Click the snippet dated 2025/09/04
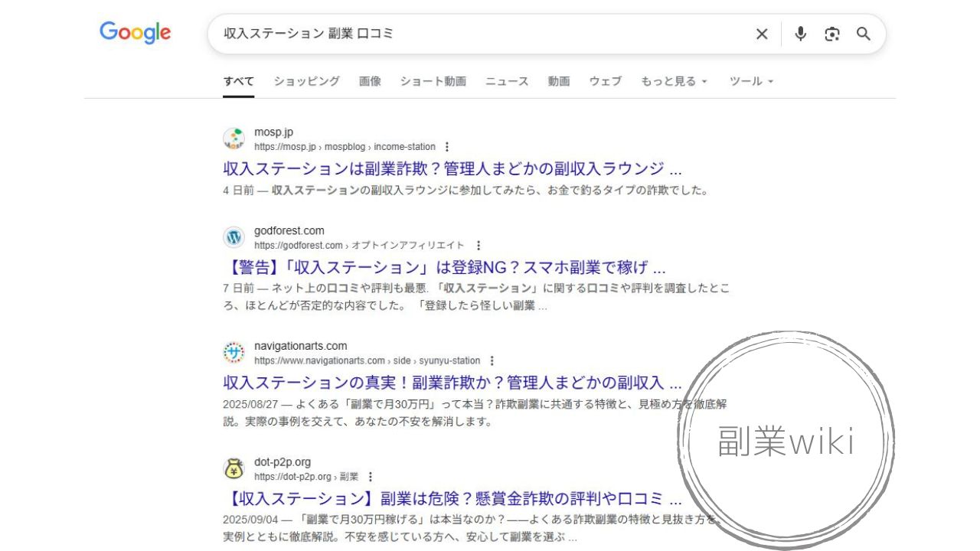This screenshot has width=980, height=551. point(472,529)
